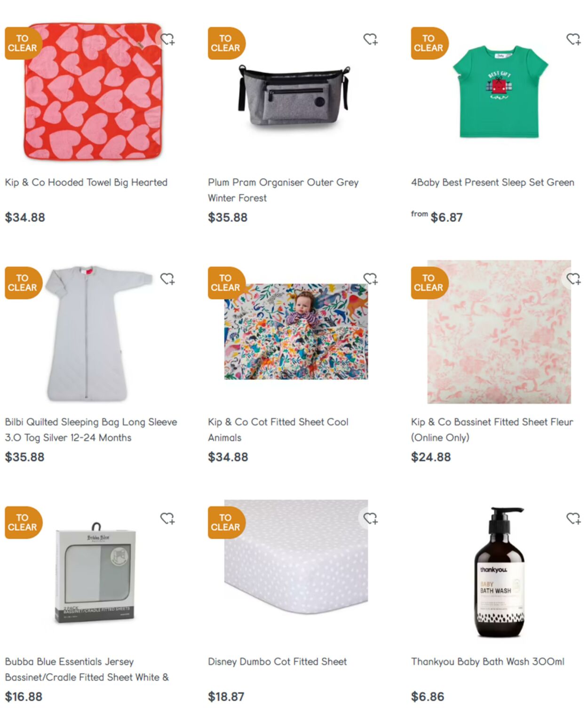Open Plum Pram Organiser Outer Grey product link

[x=283, y=190]
